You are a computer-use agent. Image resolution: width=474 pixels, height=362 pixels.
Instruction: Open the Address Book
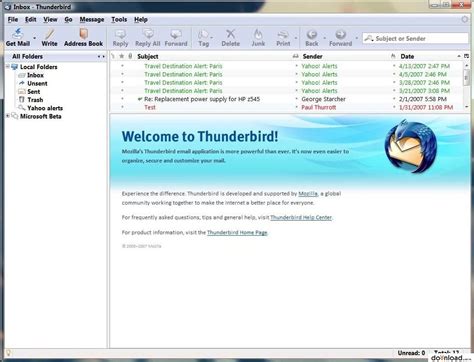[83, 37]
